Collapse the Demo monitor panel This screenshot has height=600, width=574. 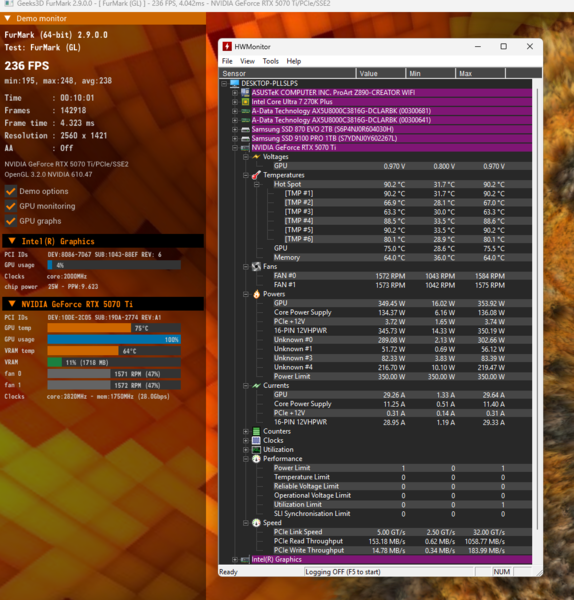click(x=7, y=18)
